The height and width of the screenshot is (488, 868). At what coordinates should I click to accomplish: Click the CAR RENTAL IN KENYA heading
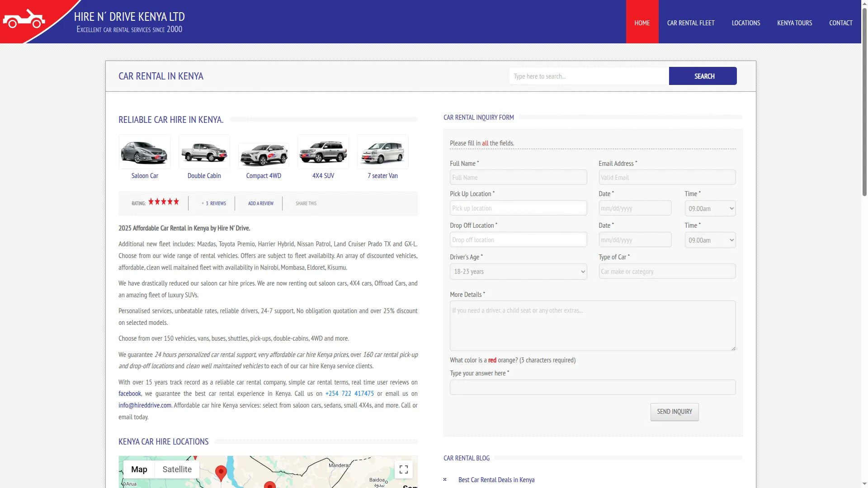coord(161,76)
